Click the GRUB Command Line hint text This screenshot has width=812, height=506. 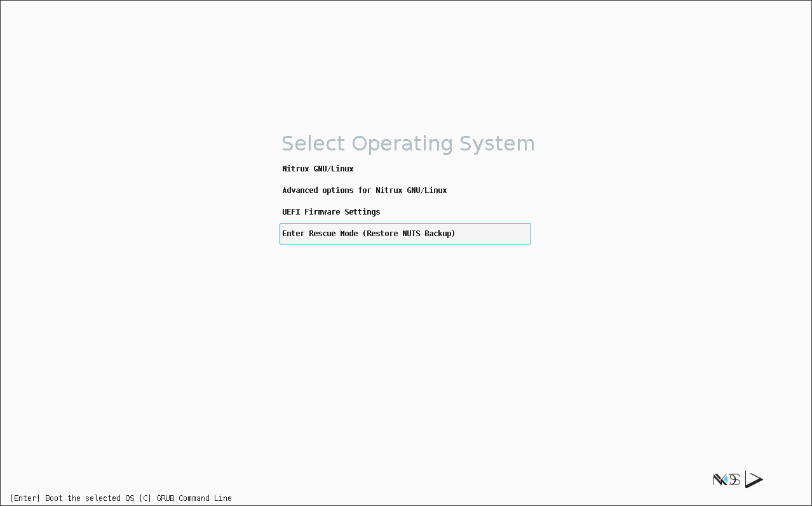pos(194,498)
